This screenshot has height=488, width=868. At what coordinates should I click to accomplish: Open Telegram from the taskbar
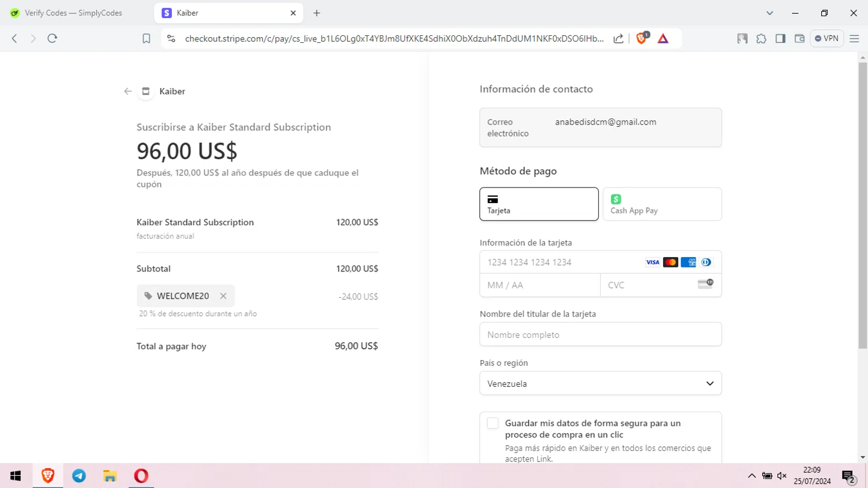(79, 476)
